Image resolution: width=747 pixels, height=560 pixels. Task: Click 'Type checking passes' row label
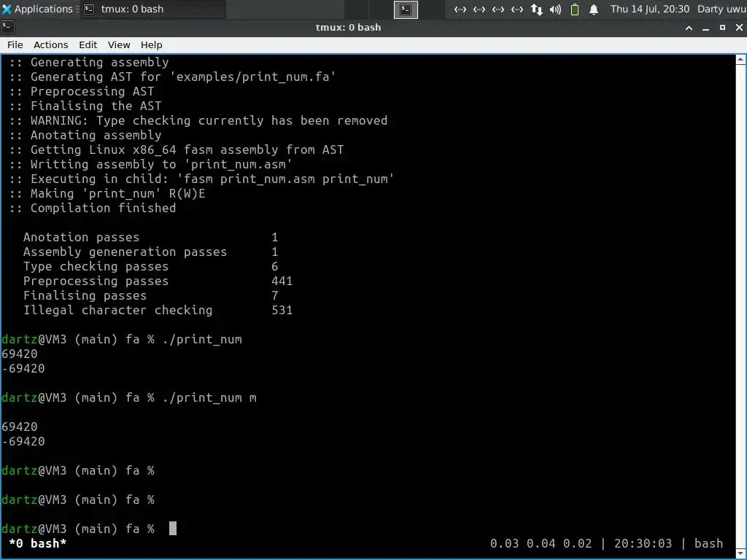point(96,266)
